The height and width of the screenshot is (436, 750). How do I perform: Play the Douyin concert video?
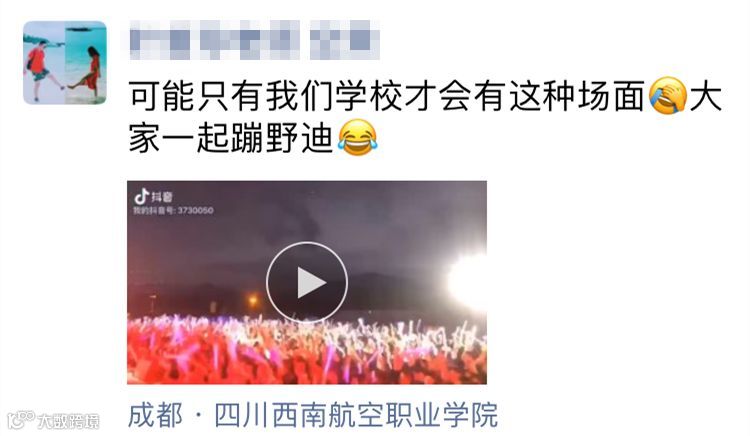pos(307,282)
